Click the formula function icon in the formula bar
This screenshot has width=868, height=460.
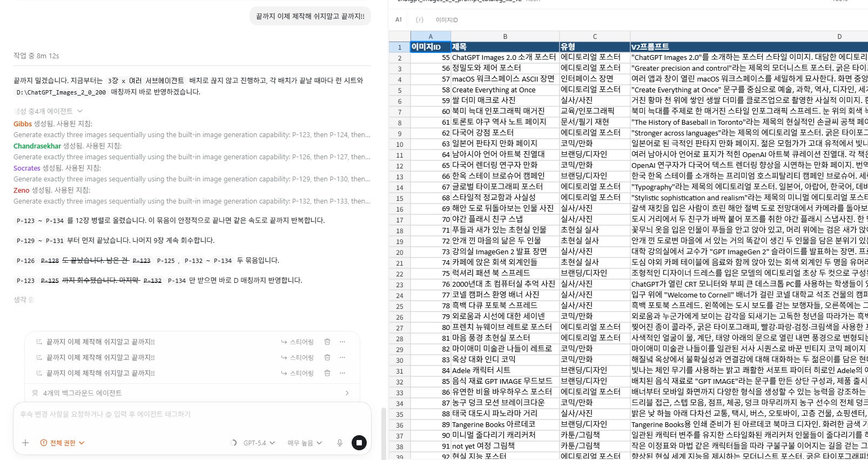(x=419, y=20)
